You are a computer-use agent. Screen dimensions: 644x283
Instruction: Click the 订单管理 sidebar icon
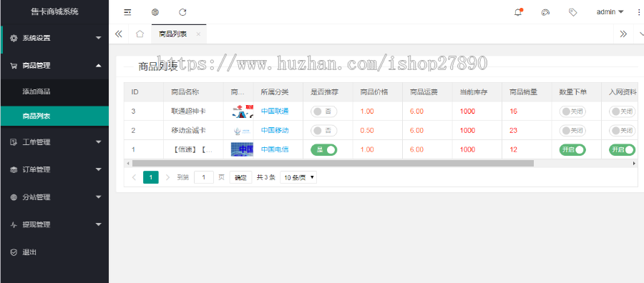(14, 170)
